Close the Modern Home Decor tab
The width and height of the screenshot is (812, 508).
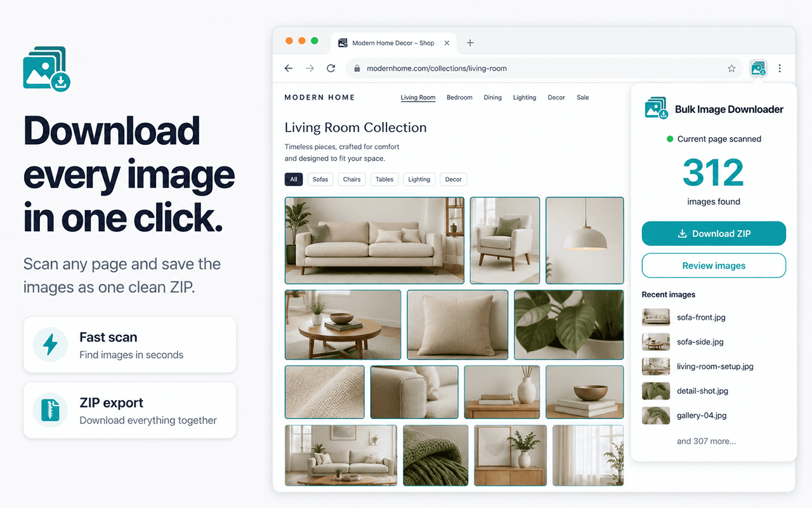(447, 43)
